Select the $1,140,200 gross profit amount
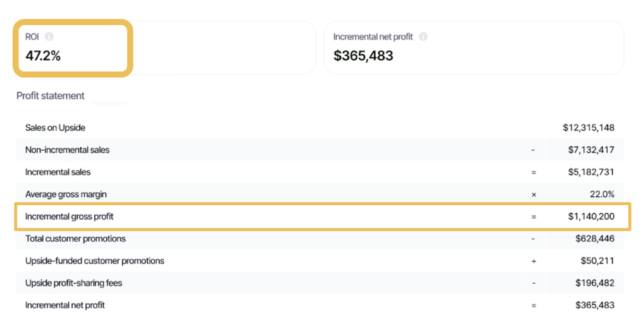Image resolution: width=644 pixels, height=330 pixels. pyautogui.click(x=591, y=217)
